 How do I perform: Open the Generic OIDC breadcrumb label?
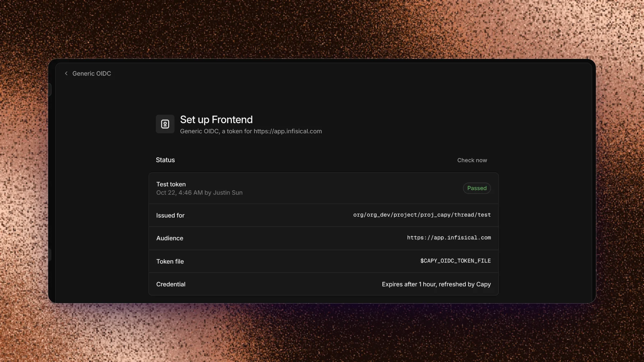(x=92, y=73)
